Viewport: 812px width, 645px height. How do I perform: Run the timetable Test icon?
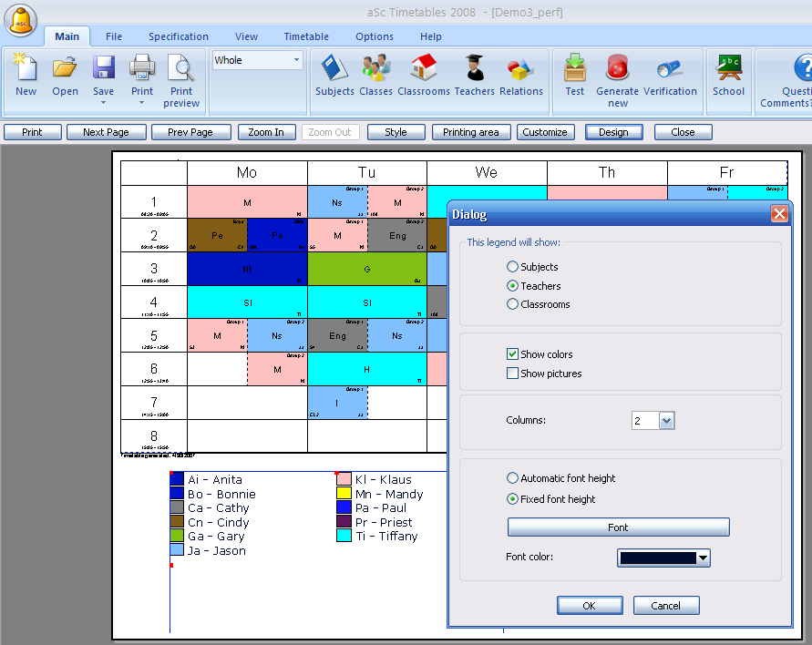point(575,69)
